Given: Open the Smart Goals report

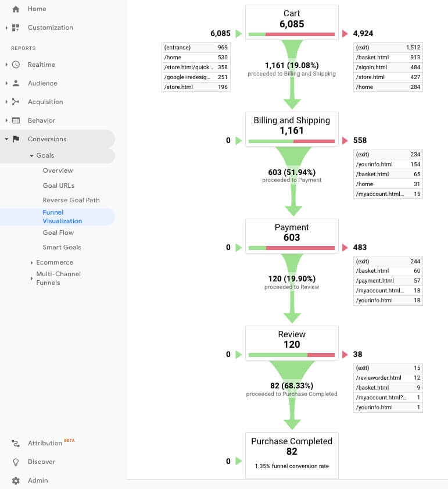Looking at the screenshot, I should [62, 247].
